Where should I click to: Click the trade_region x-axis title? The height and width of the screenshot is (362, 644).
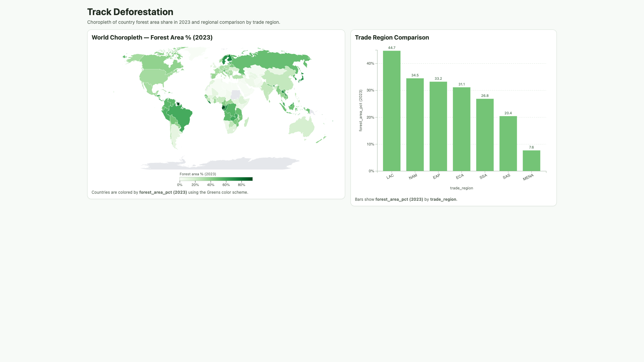[462, 188]
